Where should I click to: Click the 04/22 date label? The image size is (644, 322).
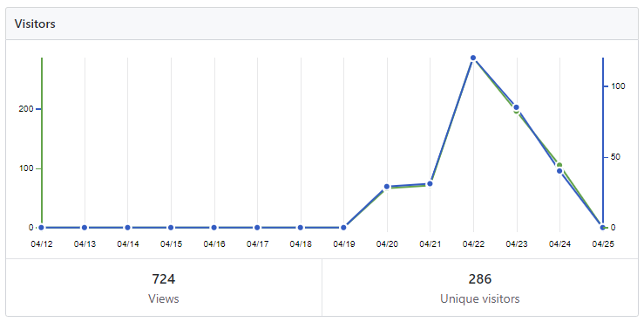(x=473, y=244)
